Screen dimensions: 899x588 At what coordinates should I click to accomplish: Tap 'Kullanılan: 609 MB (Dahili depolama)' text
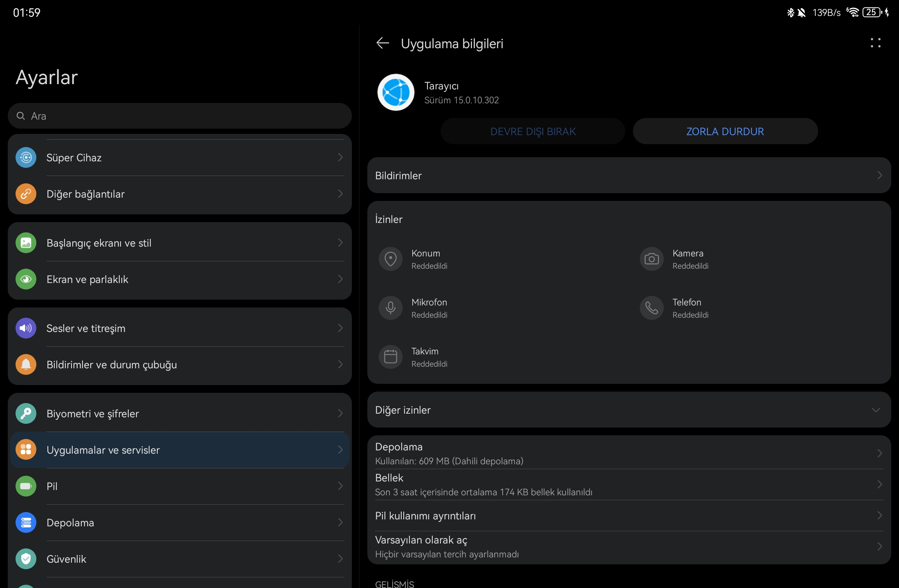point(449,461)
